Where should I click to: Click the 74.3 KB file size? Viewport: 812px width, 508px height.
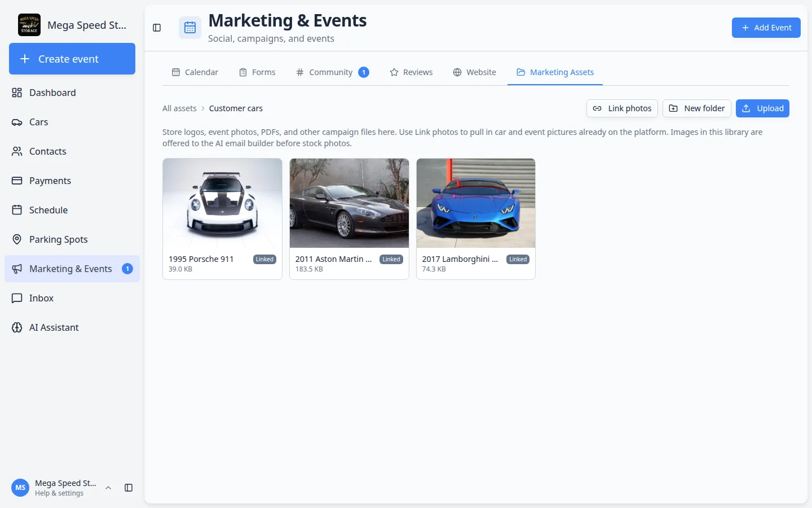(434, 269)
